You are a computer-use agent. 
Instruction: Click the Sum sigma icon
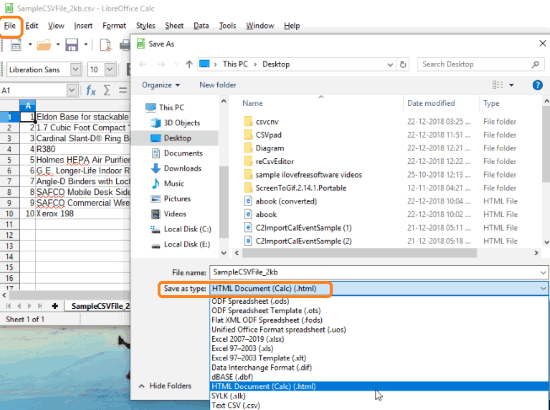pos(107,90)
